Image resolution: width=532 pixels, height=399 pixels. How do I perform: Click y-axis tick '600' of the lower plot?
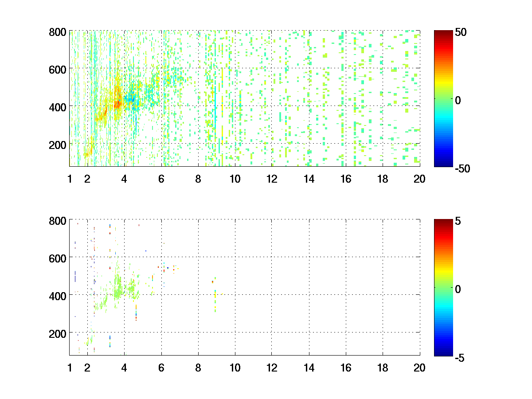[x=58, y=258]
